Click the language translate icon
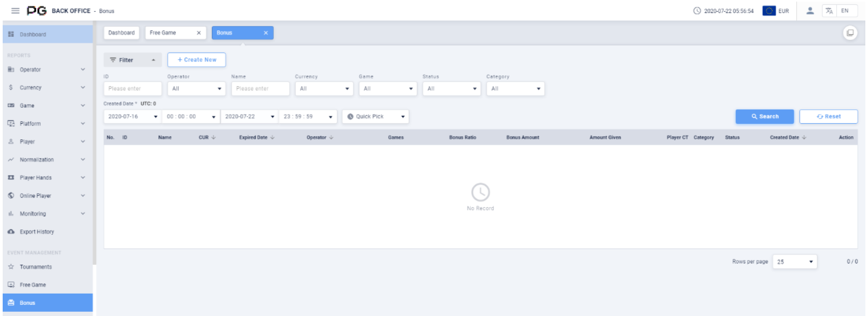This screenshot has height=316, width=868. [x=829, y=11]
